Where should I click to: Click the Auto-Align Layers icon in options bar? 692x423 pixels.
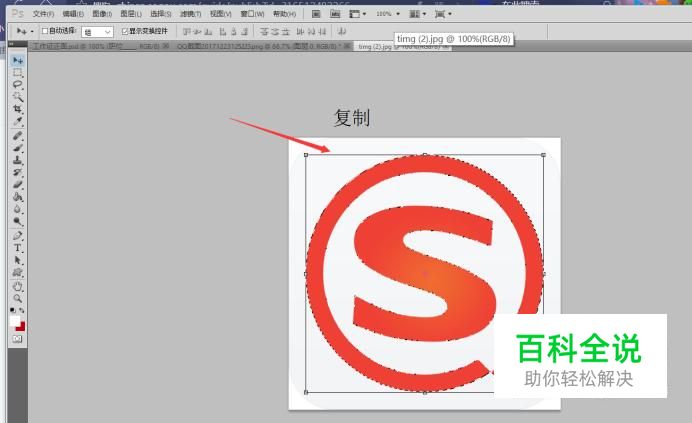click(342, 31)
